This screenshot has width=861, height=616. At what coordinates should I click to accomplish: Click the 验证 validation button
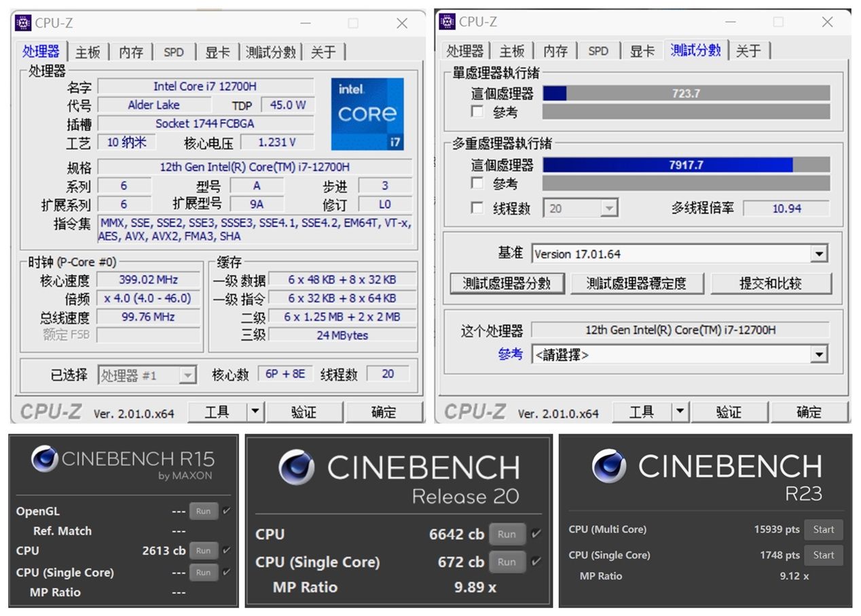tap(306, 412)
